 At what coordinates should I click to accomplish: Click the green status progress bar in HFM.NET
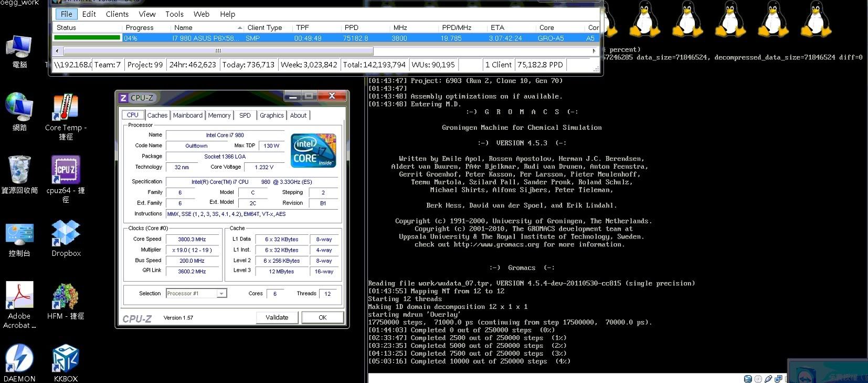coord(87,38)
